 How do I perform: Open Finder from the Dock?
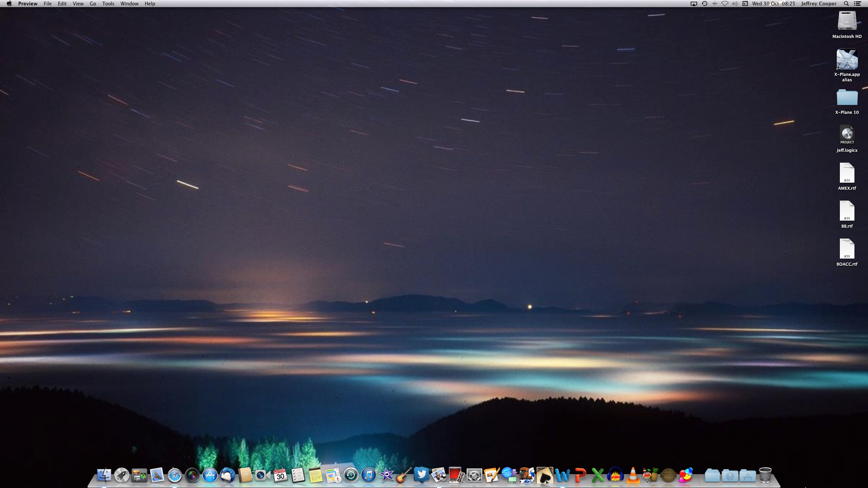coord(104,475)
